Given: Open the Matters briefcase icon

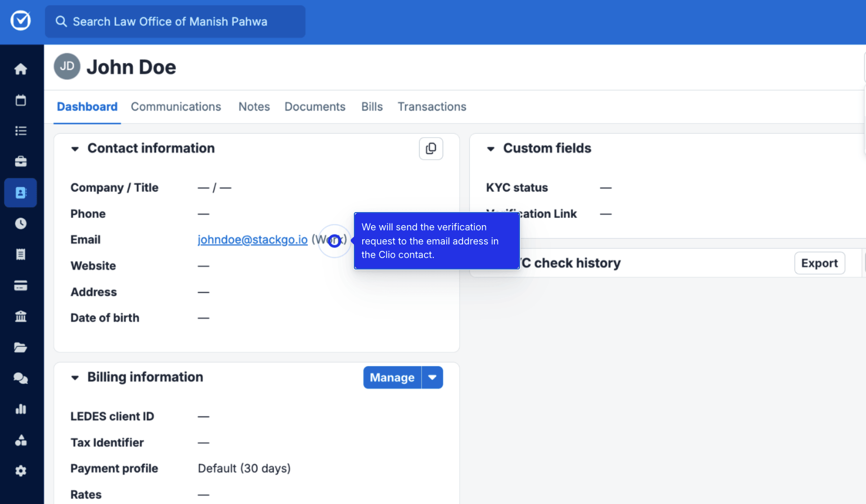Looking at the screenshot, I should point(20,161).
